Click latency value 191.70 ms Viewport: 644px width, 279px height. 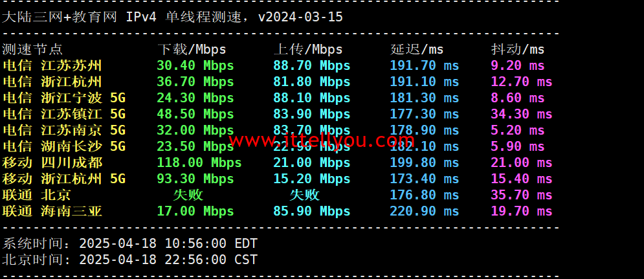coord(425,66)
